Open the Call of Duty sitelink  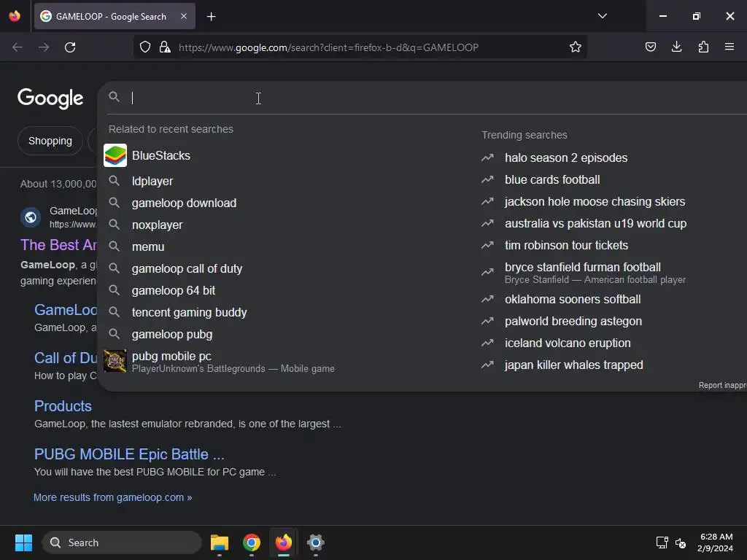[x=65, y=358]
